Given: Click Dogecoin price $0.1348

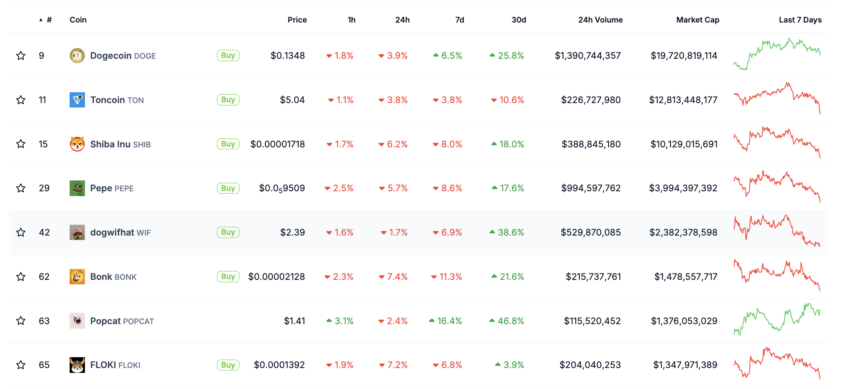Looking at the screenshot, I should click(x=288, y=55).
